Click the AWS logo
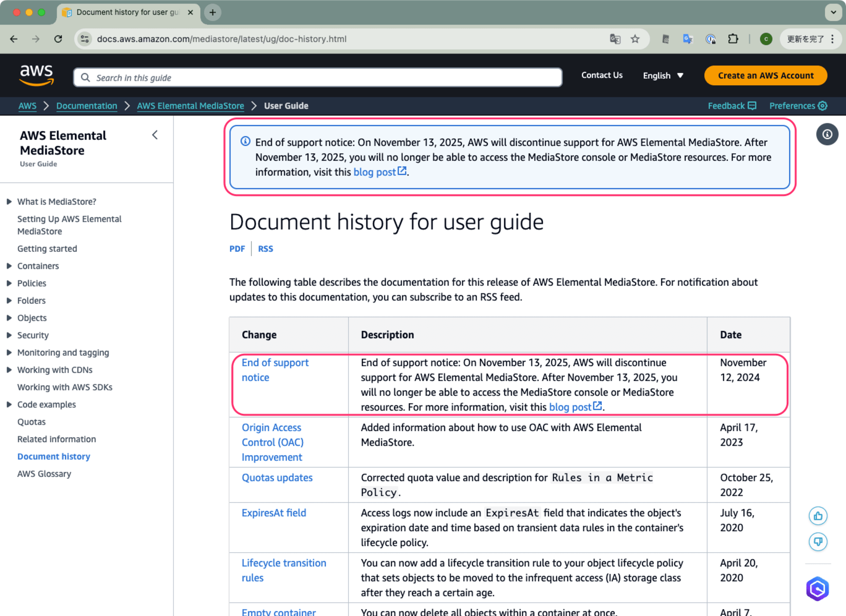The image size is (846, 616). 36,75
